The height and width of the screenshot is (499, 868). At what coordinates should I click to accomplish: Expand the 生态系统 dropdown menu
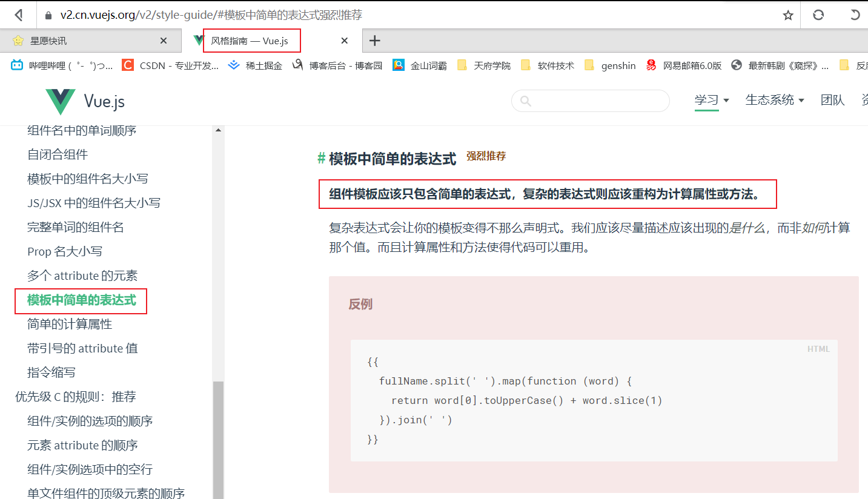pyautogui.click(x=775, y=100)
